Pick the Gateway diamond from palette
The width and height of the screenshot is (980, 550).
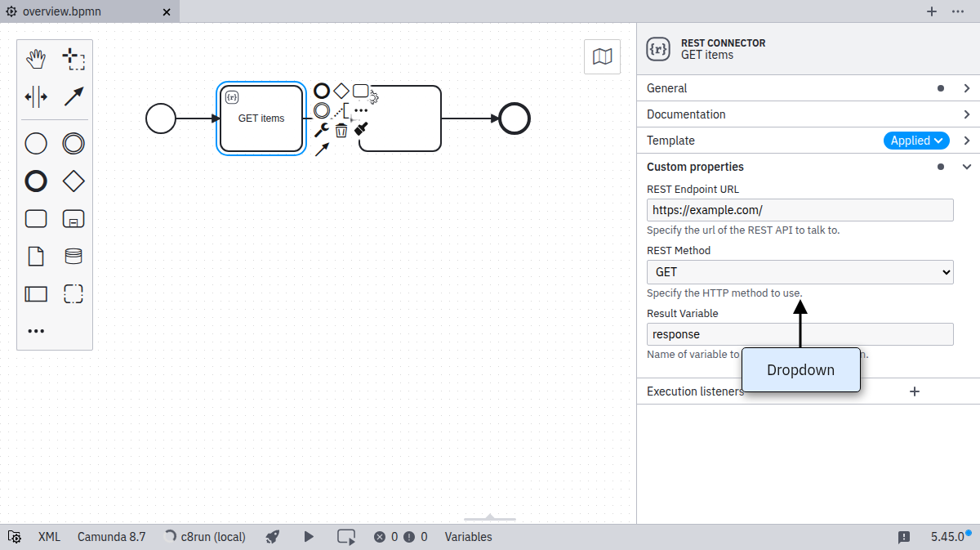[x=73, y=181]
